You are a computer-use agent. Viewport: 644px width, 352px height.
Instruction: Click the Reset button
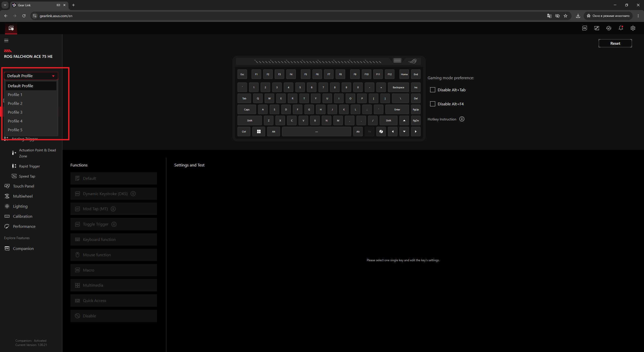tap(615, 43)
